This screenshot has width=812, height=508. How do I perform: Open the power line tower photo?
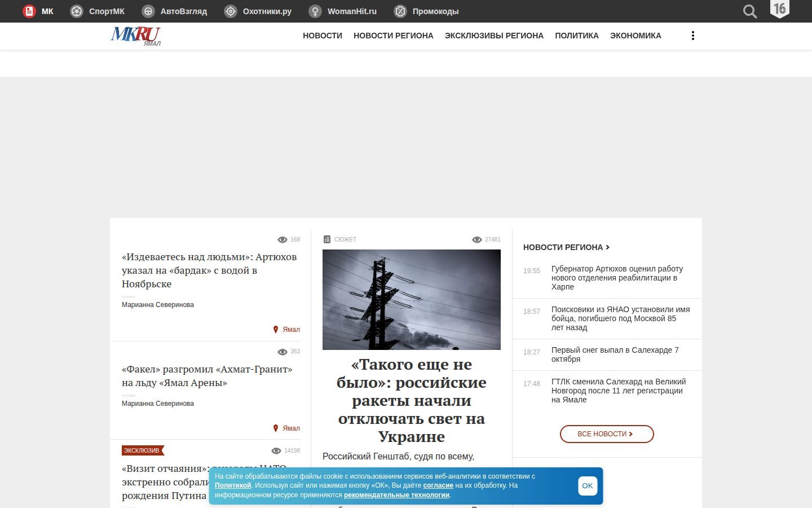412,300
